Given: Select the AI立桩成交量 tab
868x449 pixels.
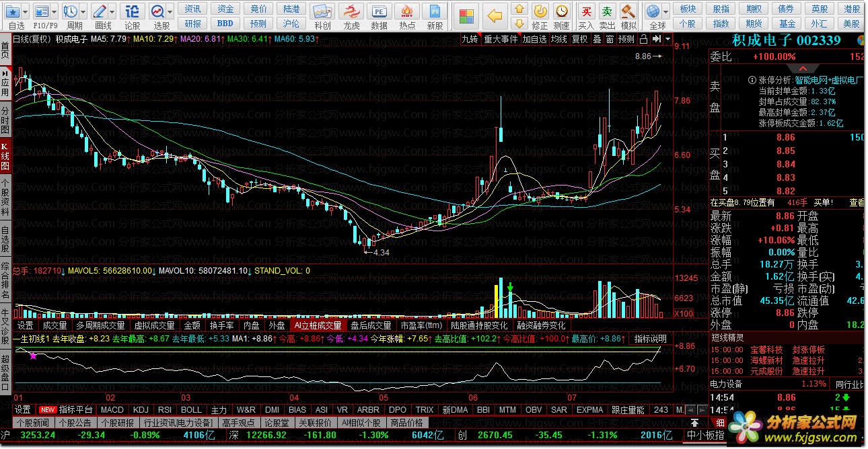Looking at the screenshot, I should tap(318, 325).
